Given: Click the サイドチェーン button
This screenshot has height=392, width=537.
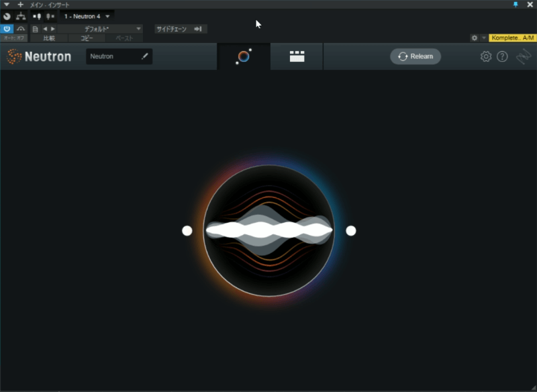Looking at the screenshot, I should coord(181,29).
